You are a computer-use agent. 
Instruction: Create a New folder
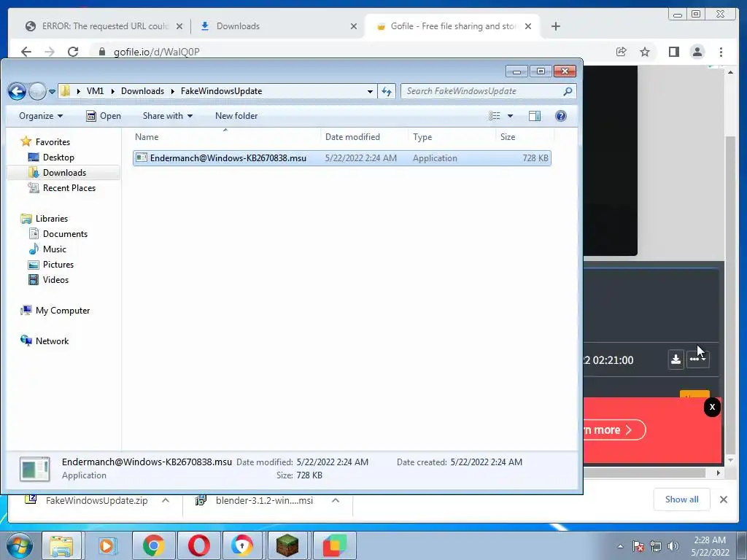(x=236, y=116)
